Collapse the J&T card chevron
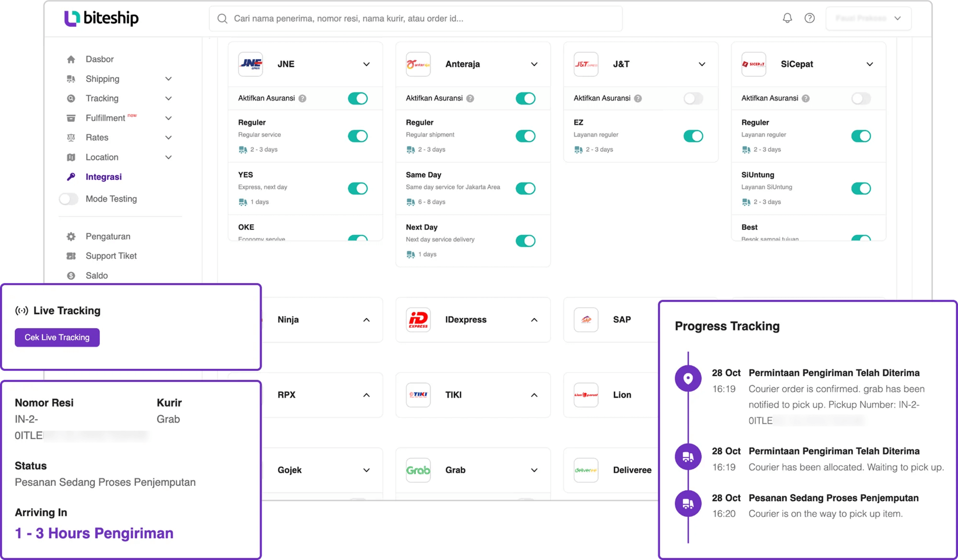 pos(702,64)
